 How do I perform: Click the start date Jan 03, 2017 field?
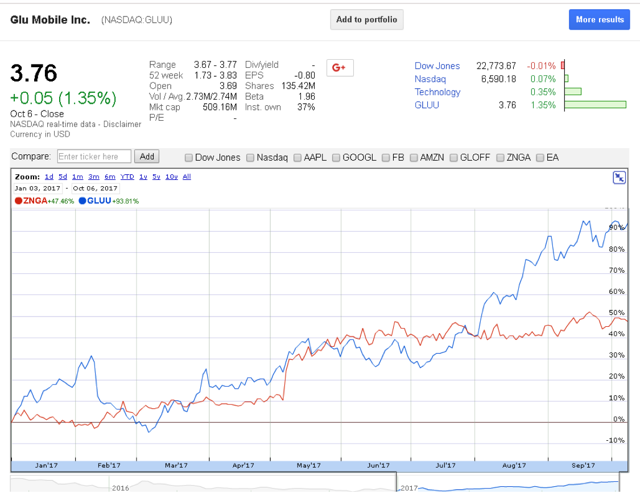pos(38,189)
